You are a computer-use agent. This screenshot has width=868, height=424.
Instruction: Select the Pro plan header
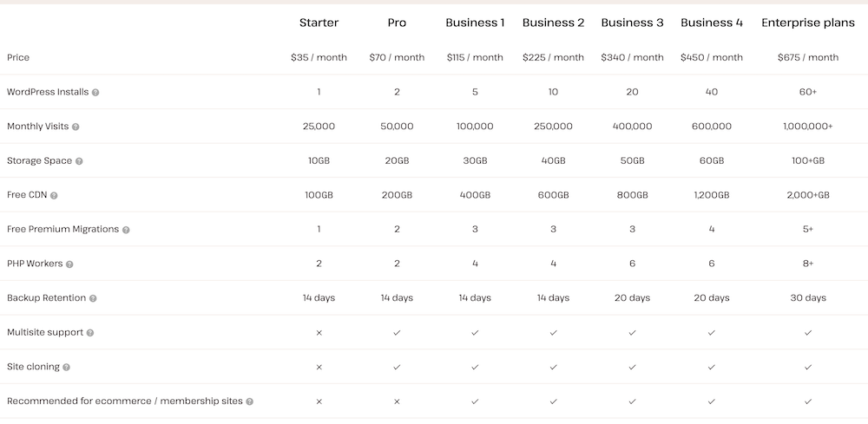397,23
